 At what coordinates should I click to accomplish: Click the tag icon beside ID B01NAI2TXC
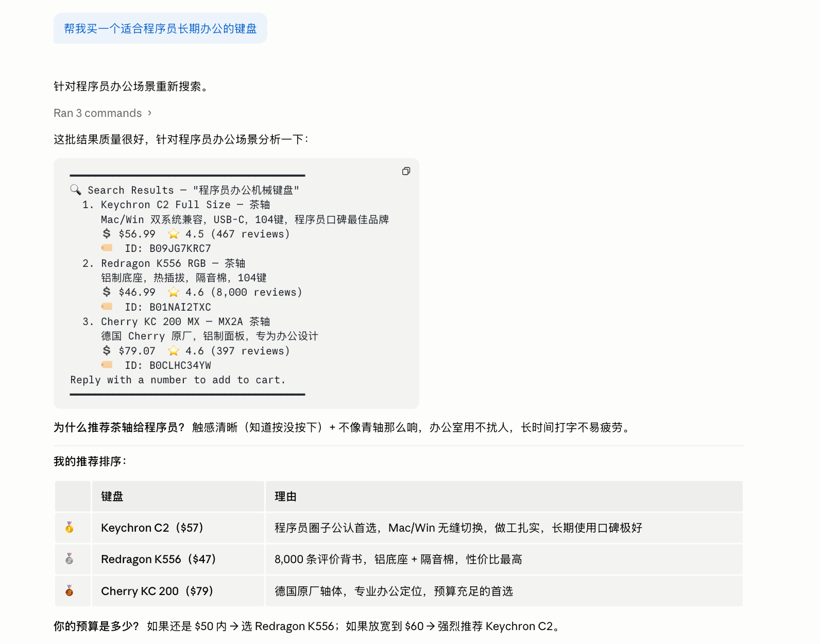[x=107, y=306]
